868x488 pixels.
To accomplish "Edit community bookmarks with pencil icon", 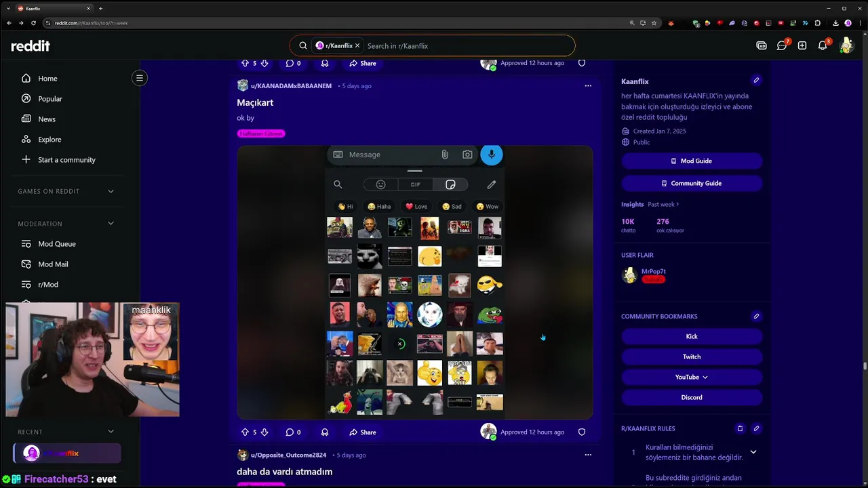I will tap(756, 316).
